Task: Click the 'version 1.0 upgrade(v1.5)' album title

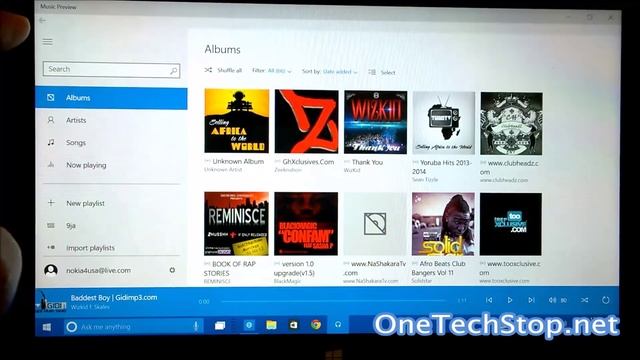Action: coord(295,268)
